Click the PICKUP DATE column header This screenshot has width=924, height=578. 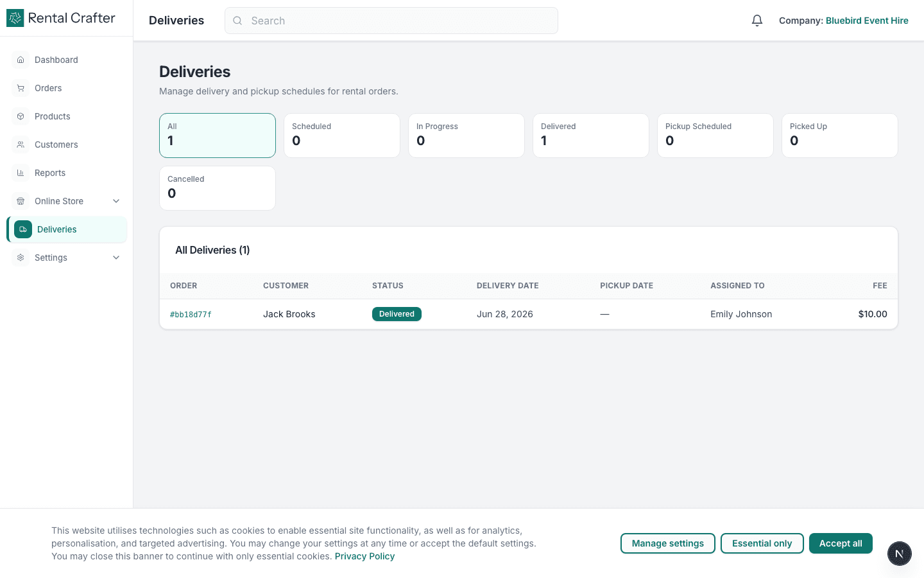[626, 286]
